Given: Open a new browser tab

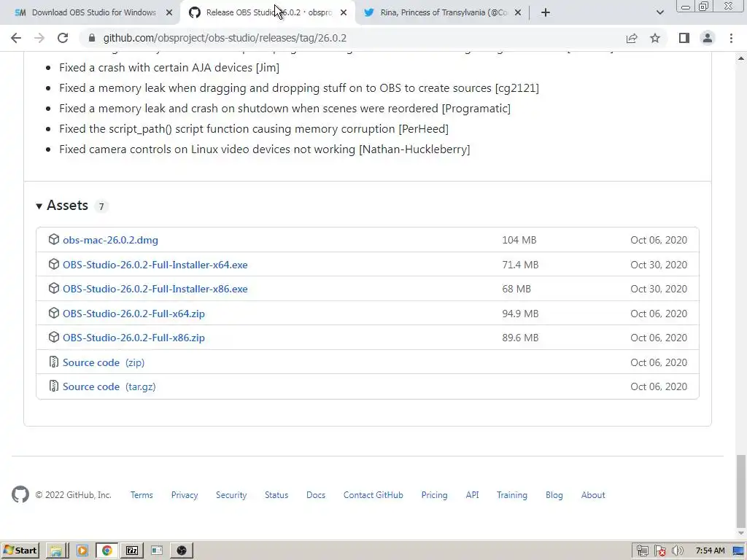Looking at the screenshot, I should pyautogui.click(x=546, y=13).
